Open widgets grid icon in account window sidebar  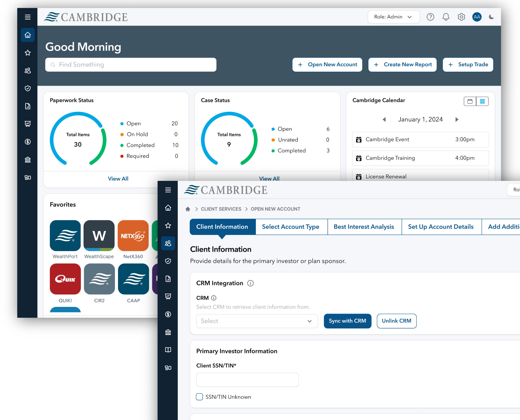168,368
